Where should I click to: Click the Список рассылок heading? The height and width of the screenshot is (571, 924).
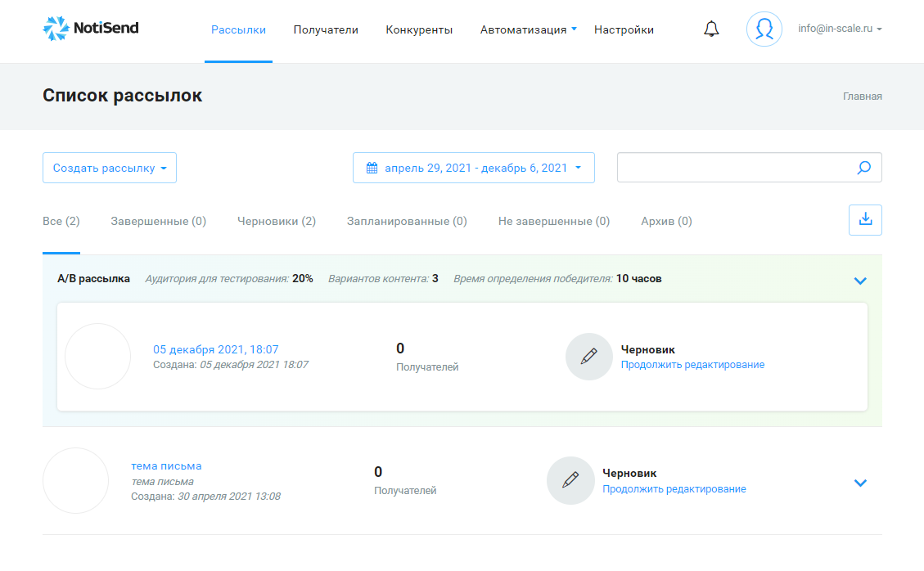pos(123,96)
